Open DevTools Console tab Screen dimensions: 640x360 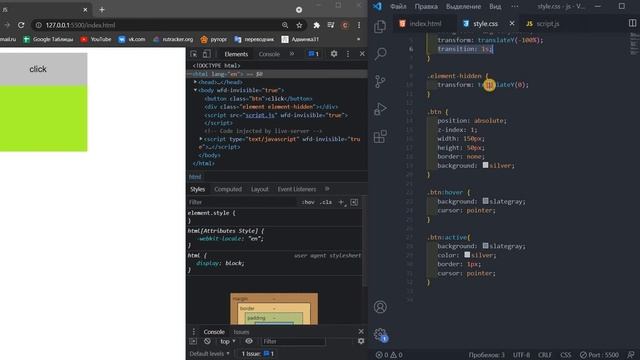[269, 54]
